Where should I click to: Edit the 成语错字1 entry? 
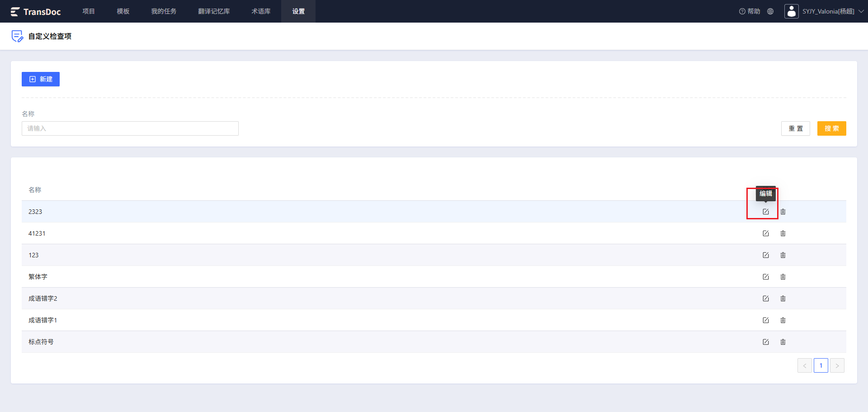766,320
